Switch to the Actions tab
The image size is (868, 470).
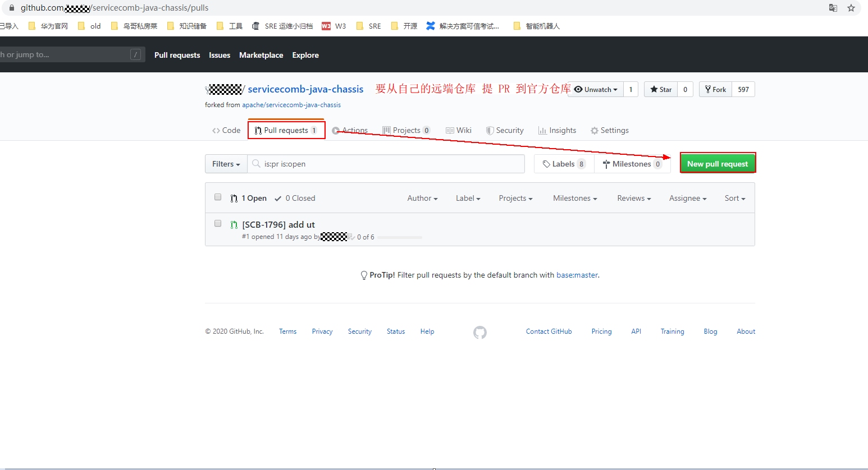point(350,130)
